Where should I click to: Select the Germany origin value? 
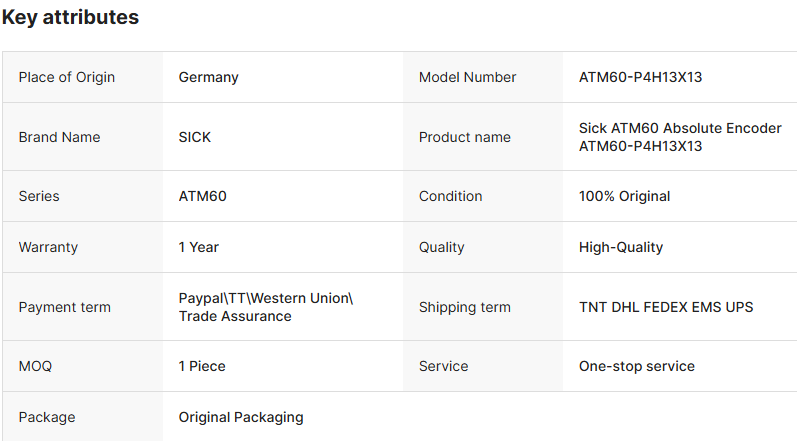(208, 77)
